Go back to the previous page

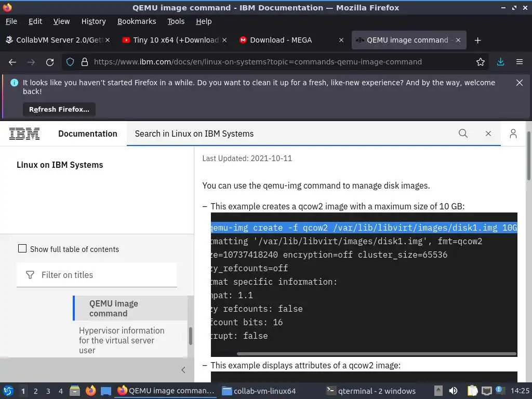pos(12,62)
